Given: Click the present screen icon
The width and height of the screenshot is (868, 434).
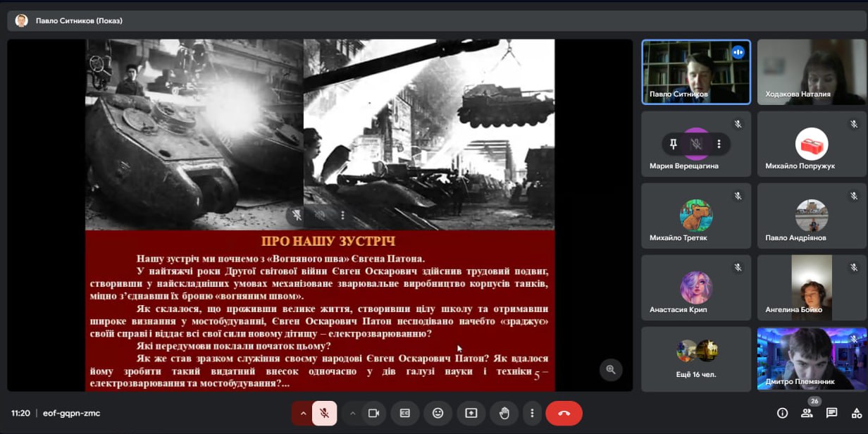Looking at the screenshot, I should click(471, 414).
